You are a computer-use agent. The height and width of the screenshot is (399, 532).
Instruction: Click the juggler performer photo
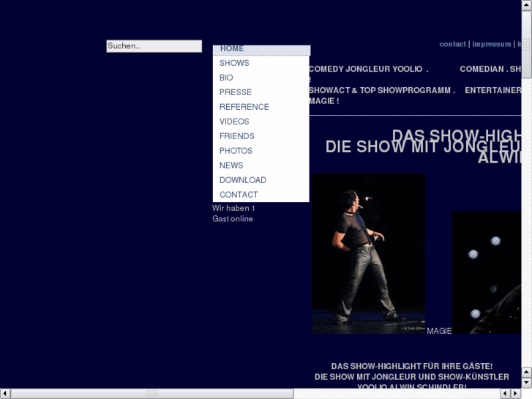click(x=368, y=253)
